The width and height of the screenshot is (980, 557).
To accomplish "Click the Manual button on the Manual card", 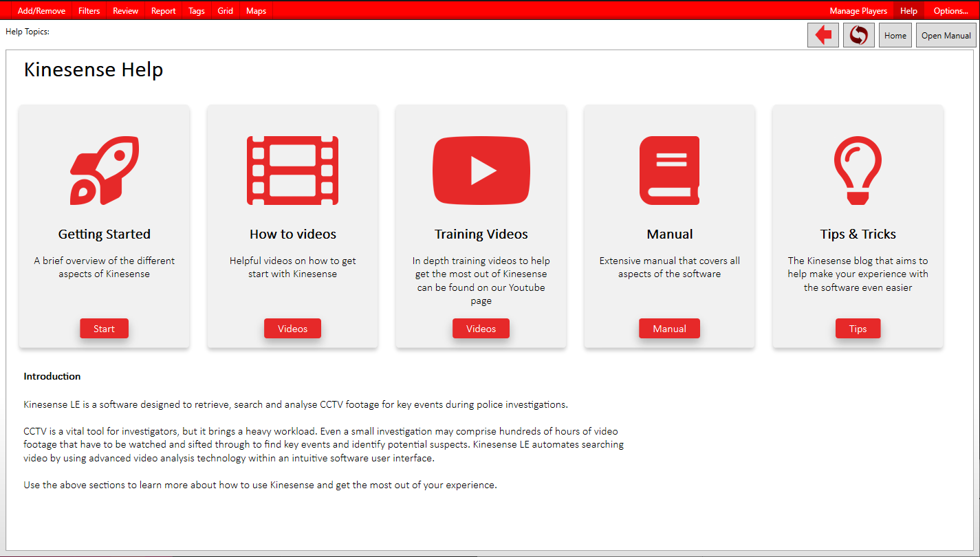I will coord(670,329).
